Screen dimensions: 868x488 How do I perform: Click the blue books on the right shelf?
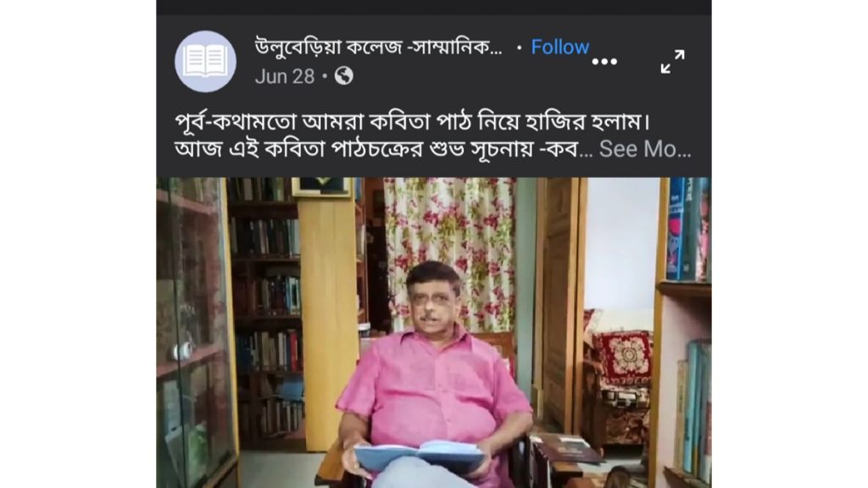coord(688,230)
